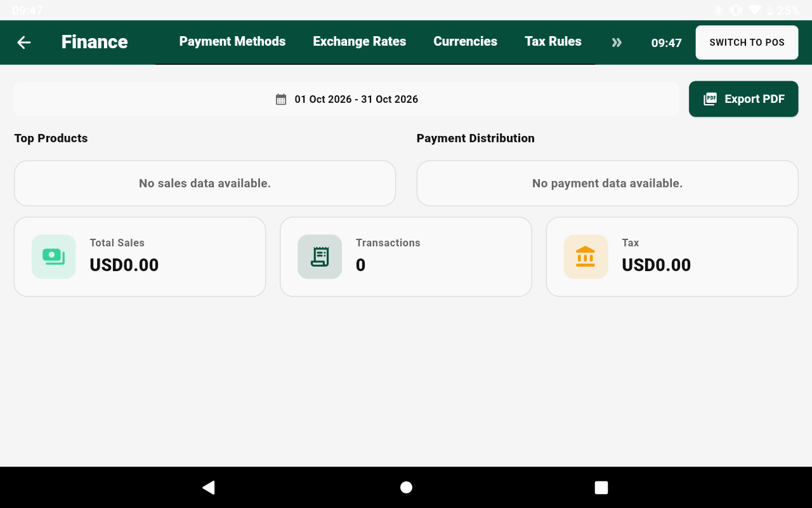Tap the Transactions receipt icon

320,257
